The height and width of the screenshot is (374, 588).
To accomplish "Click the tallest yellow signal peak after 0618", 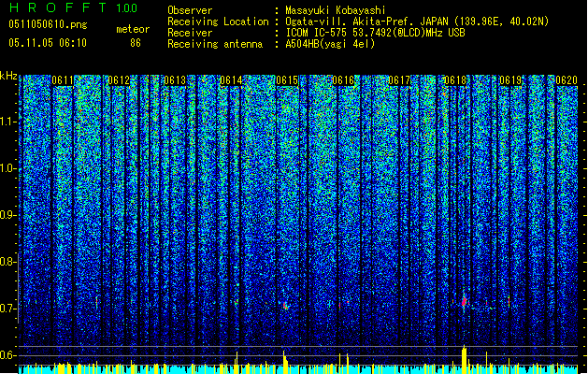I will point(465,359).
